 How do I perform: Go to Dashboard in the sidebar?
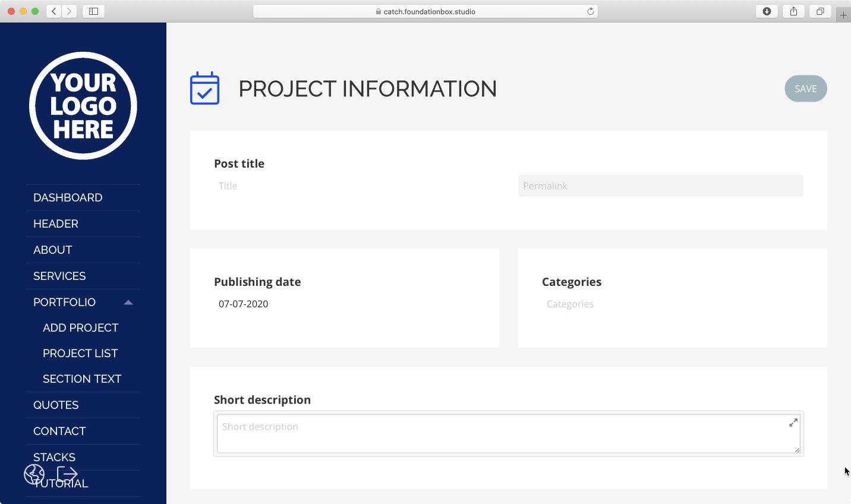point(68,198)
